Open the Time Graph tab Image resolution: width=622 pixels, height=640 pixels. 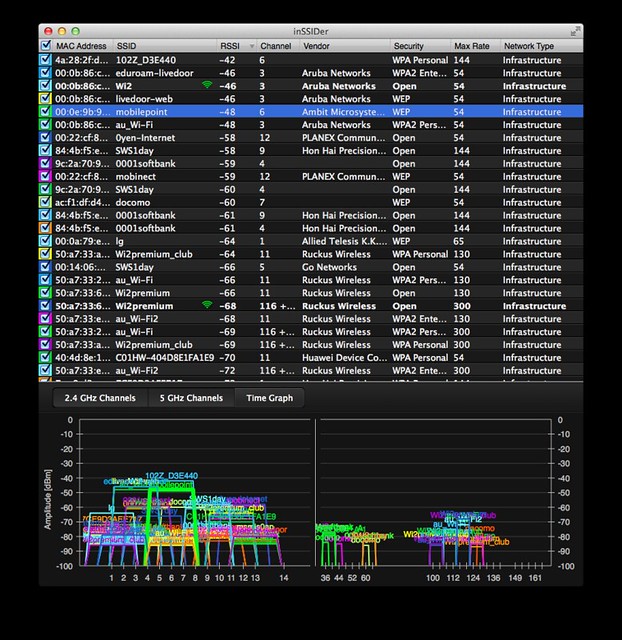pyautogui.click(x=269, y=398)
